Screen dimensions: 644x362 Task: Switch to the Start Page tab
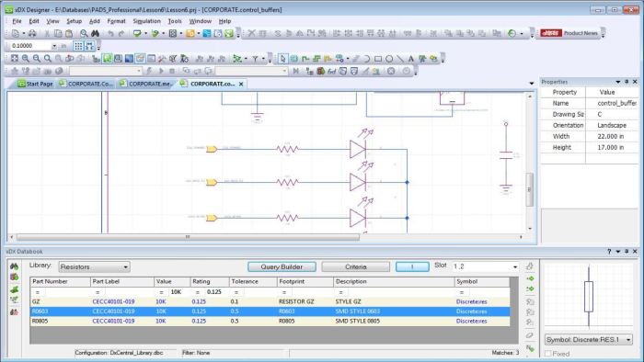tap(35, 84)
